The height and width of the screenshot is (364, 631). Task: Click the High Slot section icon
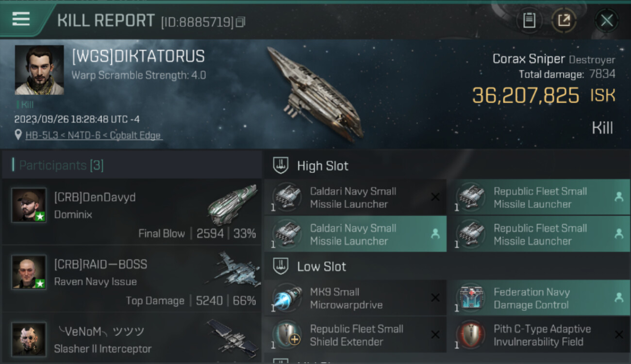click(281, 166)
